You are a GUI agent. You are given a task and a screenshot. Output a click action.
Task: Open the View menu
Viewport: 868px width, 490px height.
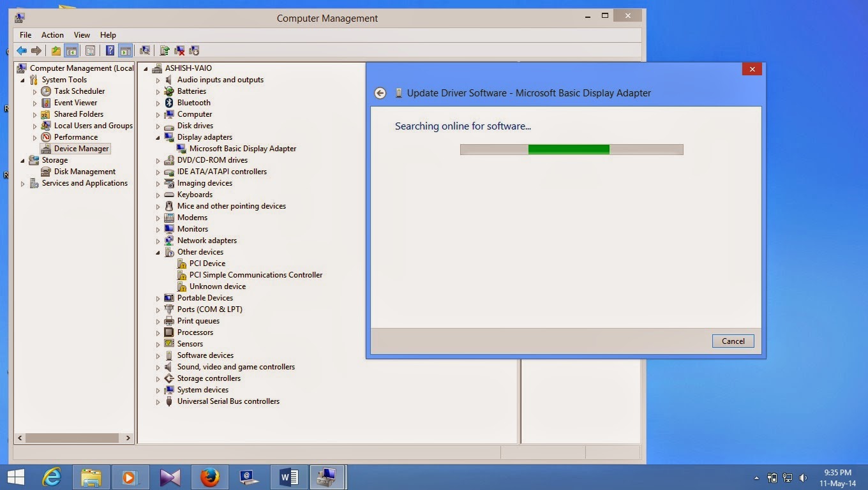tap(82, 35)
